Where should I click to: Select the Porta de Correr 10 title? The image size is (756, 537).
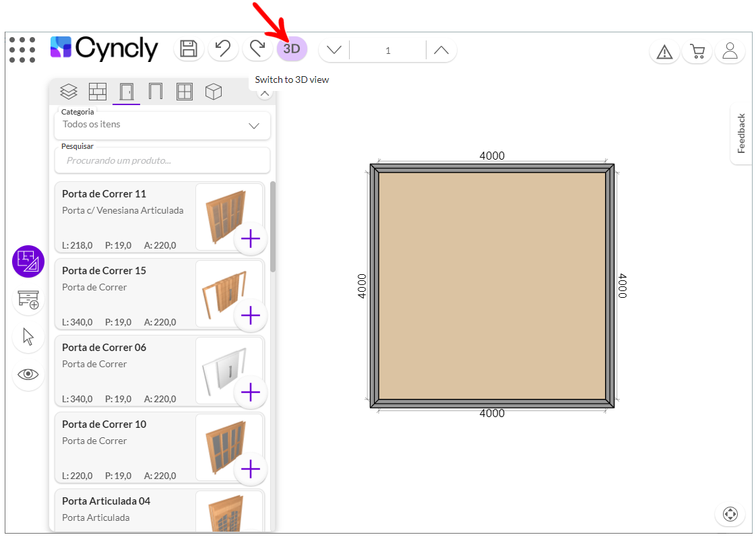pos(104,424)
